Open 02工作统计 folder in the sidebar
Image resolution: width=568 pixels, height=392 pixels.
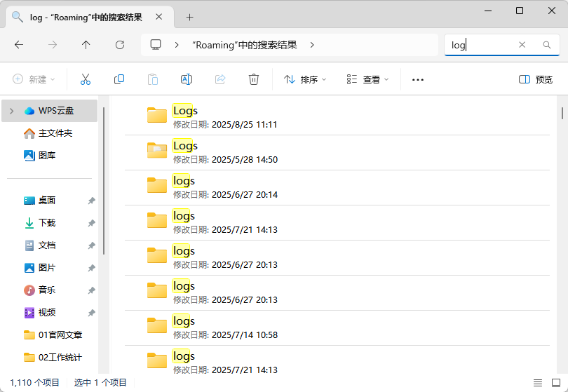coord(49,358)
